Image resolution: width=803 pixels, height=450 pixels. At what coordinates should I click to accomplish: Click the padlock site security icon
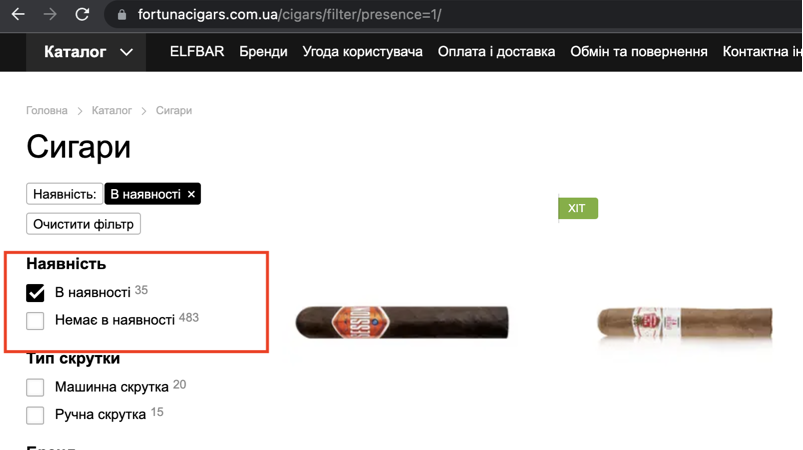tap(122, 15)
